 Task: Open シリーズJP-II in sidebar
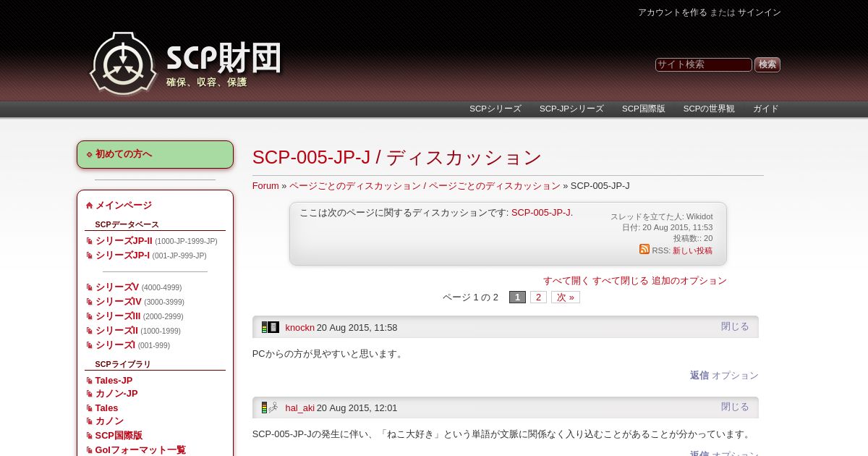point(124,241)
